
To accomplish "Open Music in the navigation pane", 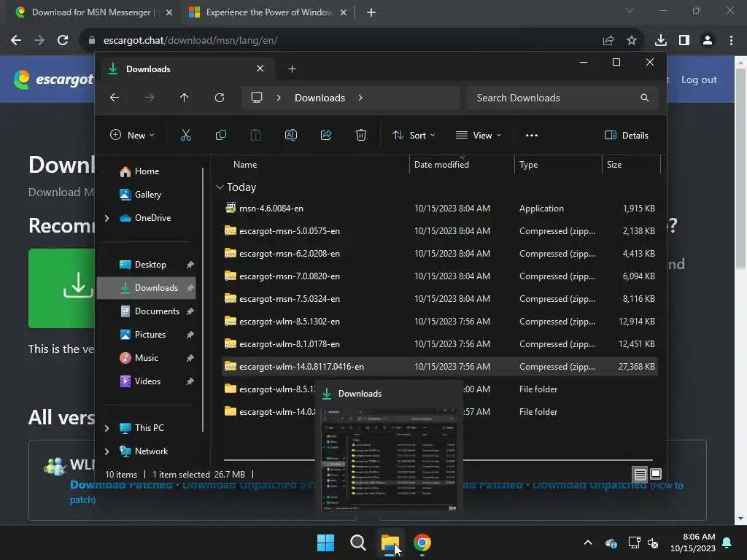I will click(x=146, y=358).
